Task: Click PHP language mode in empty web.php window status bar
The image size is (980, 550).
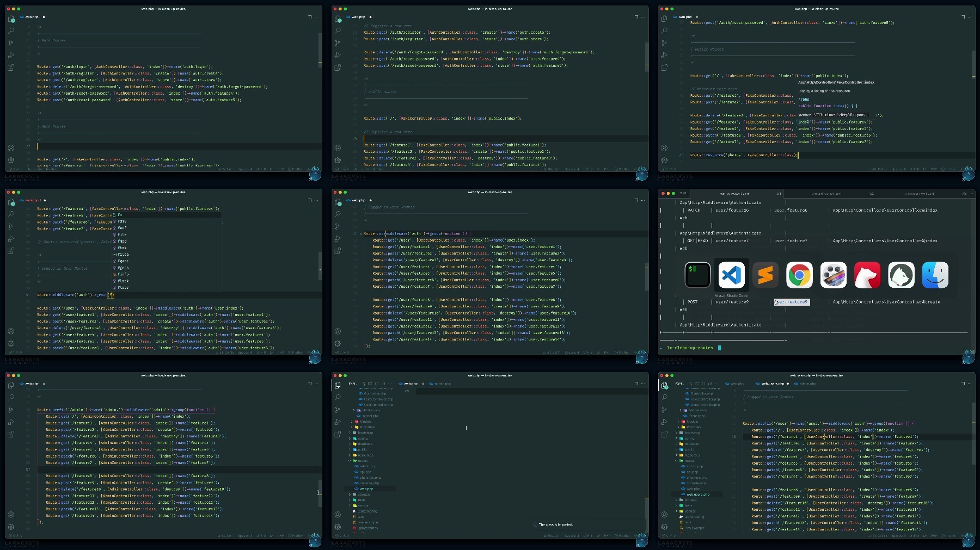Action: pos(608,536)
